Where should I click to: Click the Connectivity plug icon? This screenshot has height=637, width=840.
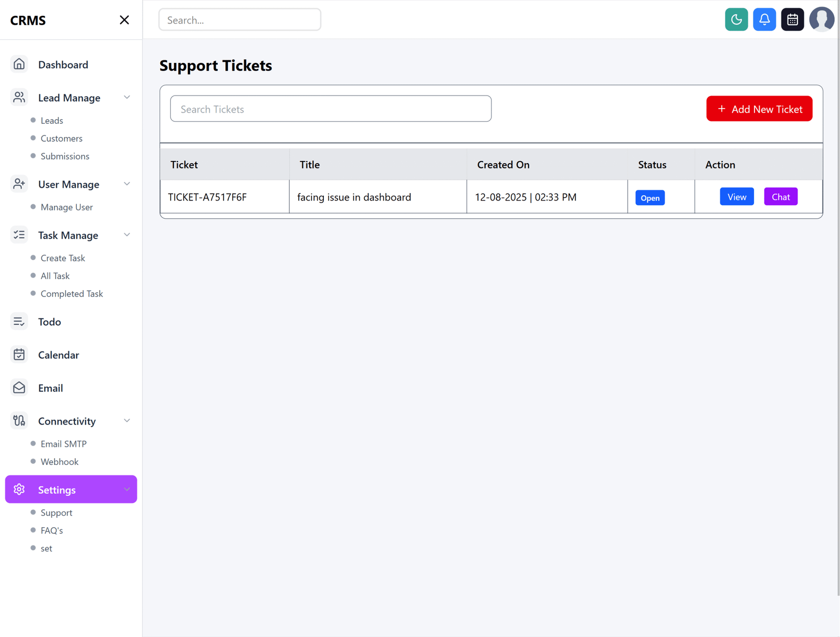(19, 420)
